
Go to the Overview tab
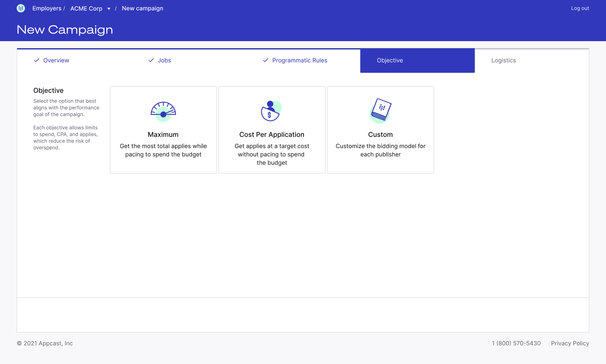[x=56, y=60]
